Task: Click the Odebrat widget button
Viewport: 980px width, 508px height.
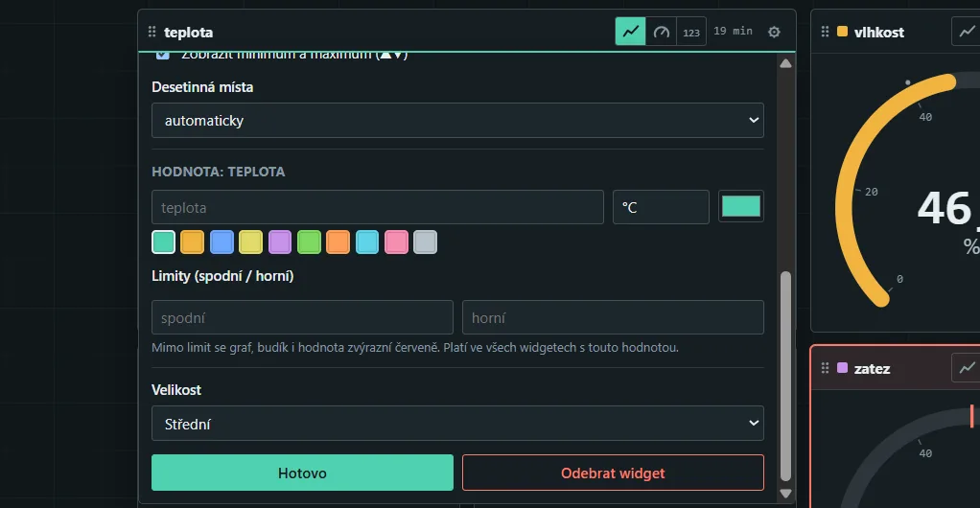Action: [613, 473]
